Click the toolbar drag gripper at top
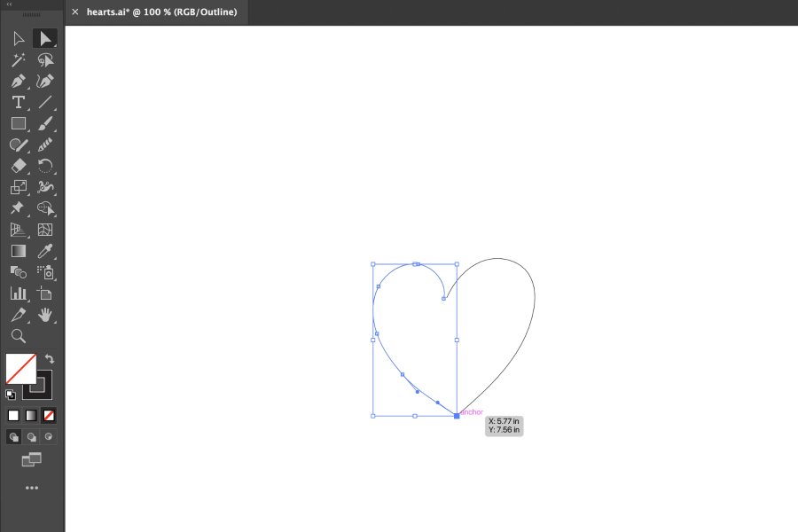This screenshot has height=532, width=798. click(32, 15)
